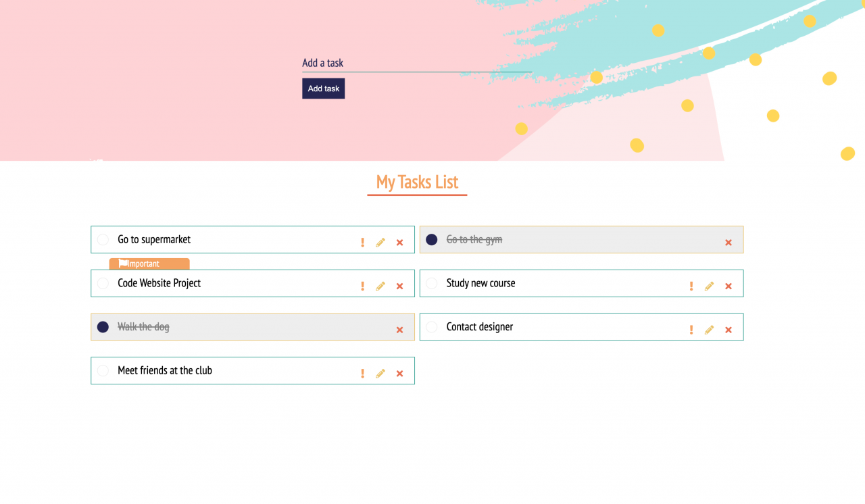865x504 pixels.
Task: Edit the 'Code Website Project' task
Action: click(x=380, y=286)
